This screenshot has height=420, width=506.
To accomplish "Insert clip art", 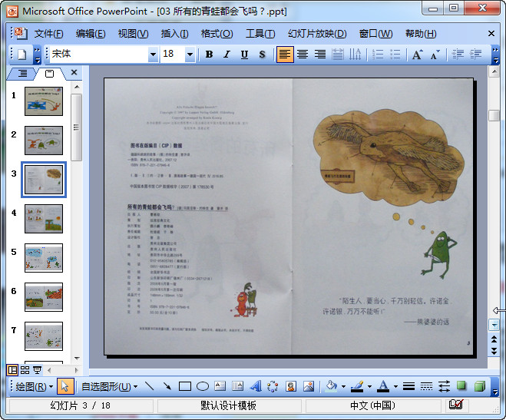I will coord(291,386).
